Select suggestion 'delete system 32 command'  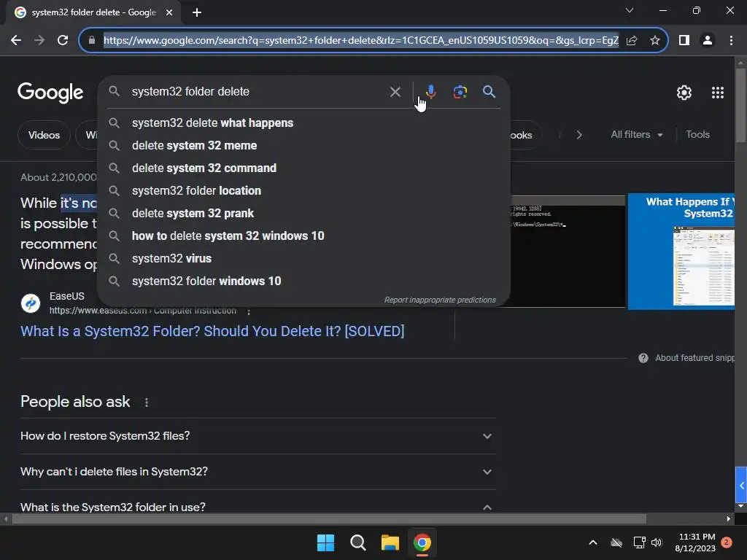(303, 168)
